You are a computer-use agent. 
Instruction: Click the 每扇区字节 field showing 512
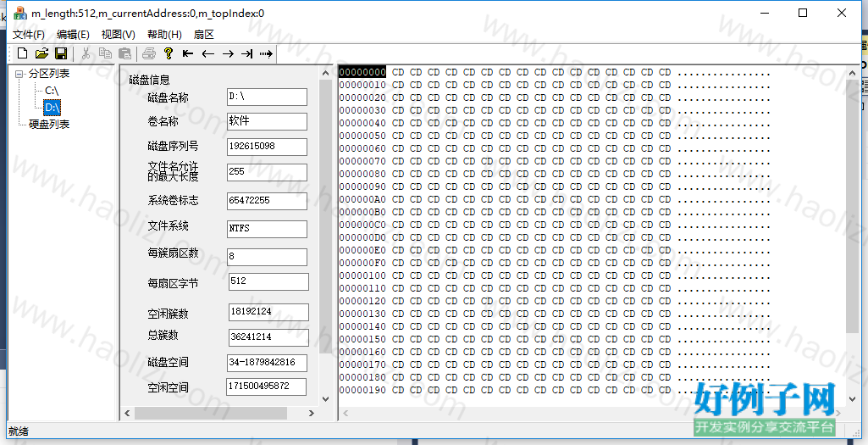[268, 281]
